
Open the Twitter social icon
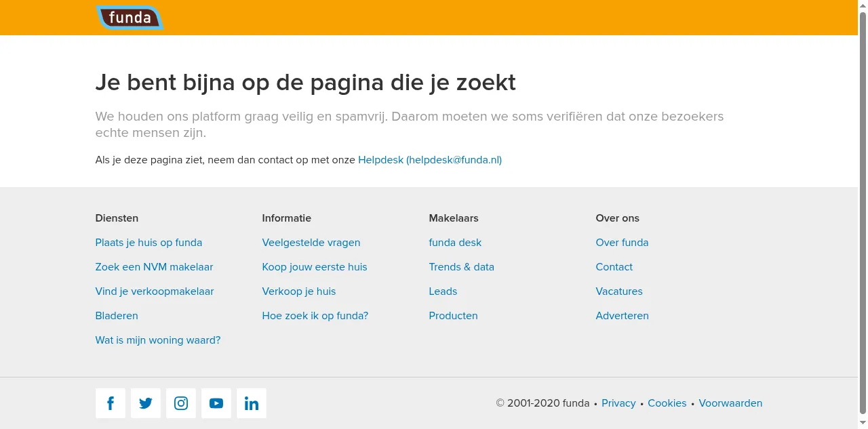(x=146, y=403)
